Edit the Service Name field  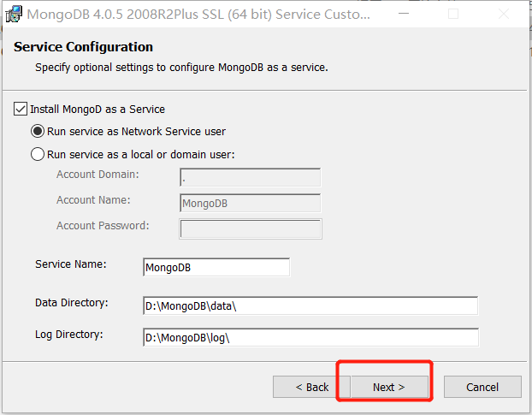point(216,267)
